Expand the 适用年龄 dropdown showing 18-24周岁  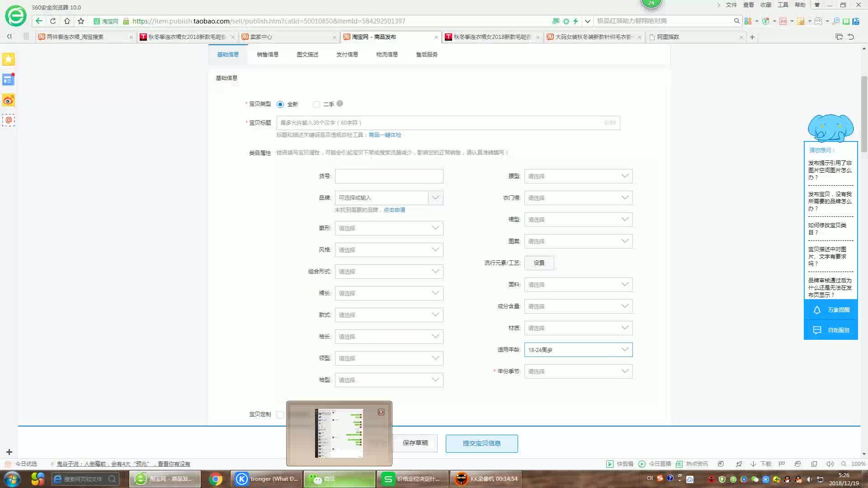click(x=578, y=350)
